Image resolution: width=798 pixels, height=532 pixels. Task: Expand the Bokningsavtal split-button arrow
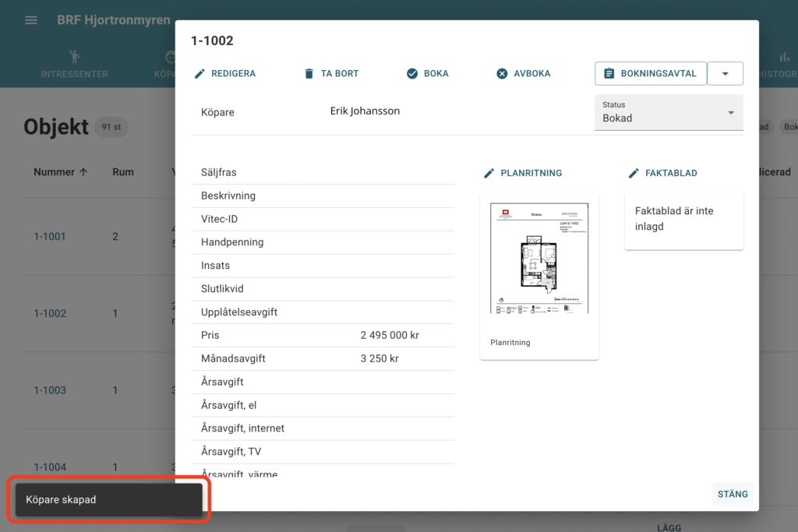[725, 73]
